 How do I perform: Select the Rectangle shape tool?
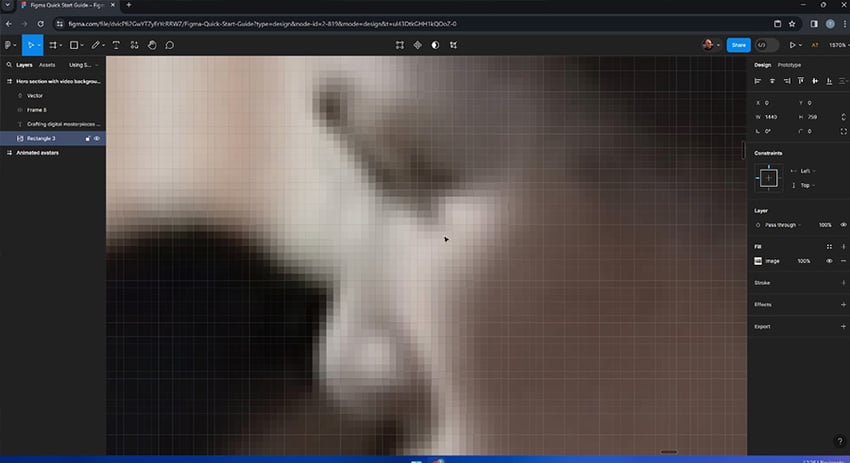click(74, 46)
